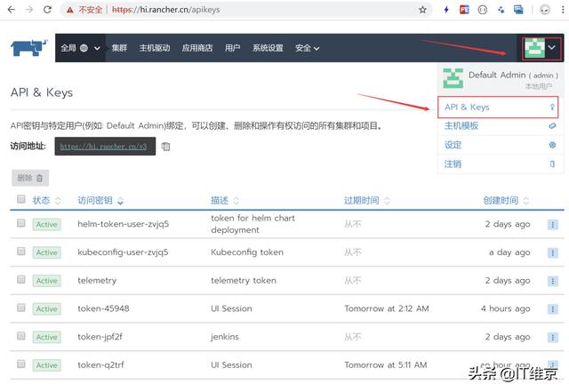The width and height of the screenshot is (569, 392).
Task: Open the 用户 nav item
Action: 232,48
